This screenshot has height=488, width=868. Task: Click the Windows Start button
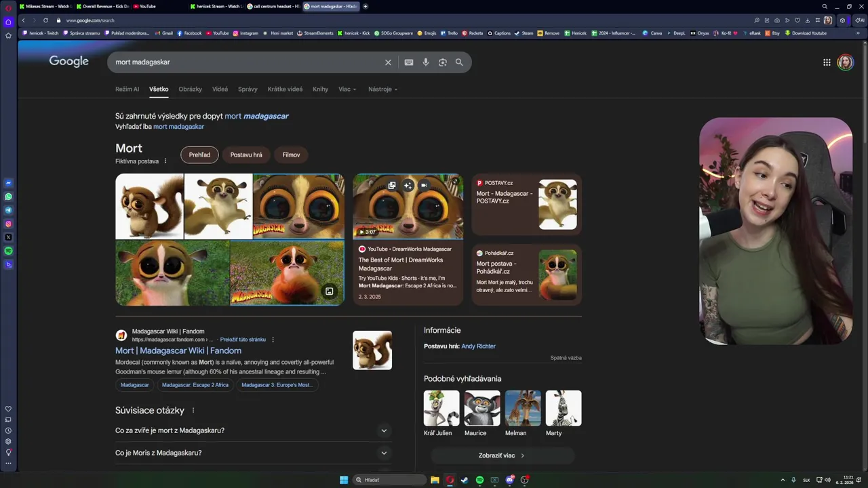[344, 480]
